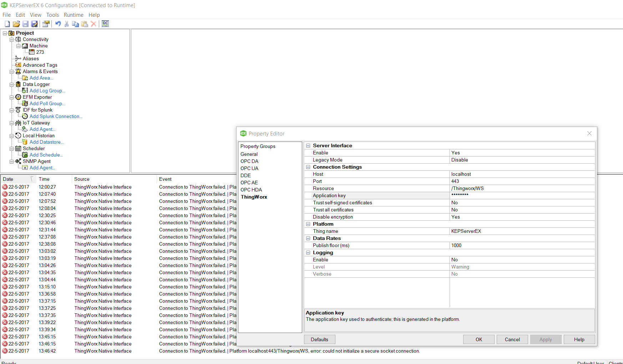Click the Logging Enable value No

click(522, 260)
